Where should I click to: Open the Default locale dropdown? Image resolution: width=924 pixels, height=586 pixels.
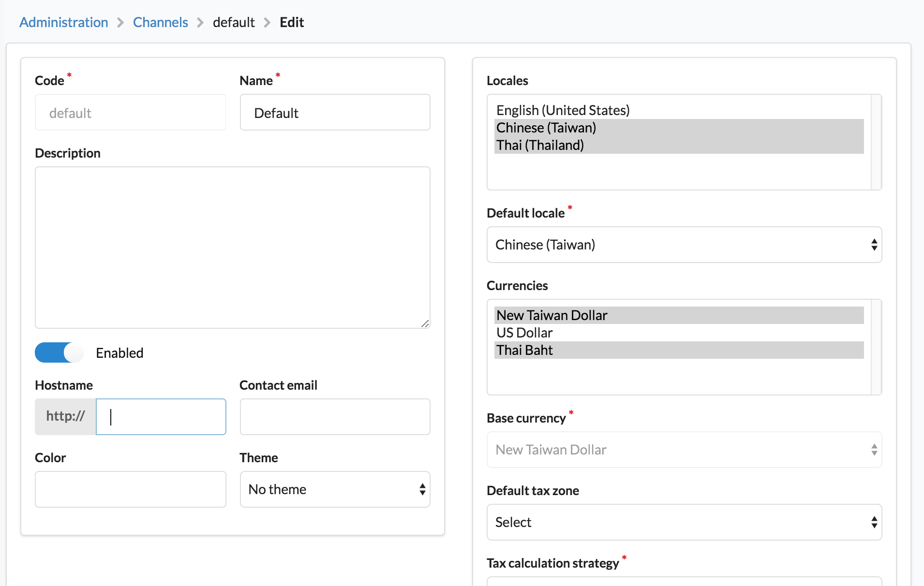(684, 245)
